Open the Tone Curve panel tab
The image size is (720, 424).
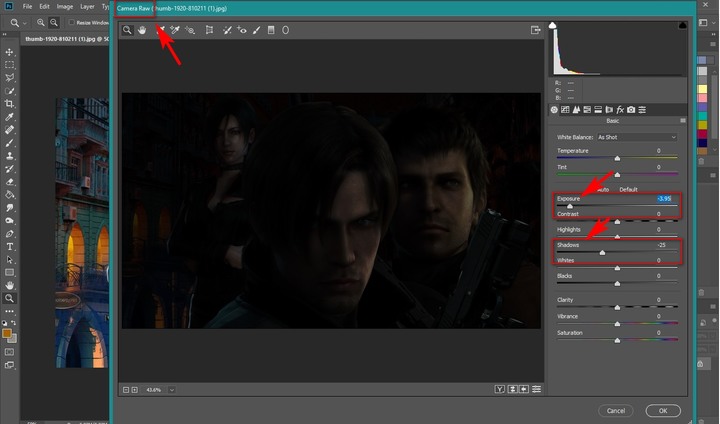(565, 110)
